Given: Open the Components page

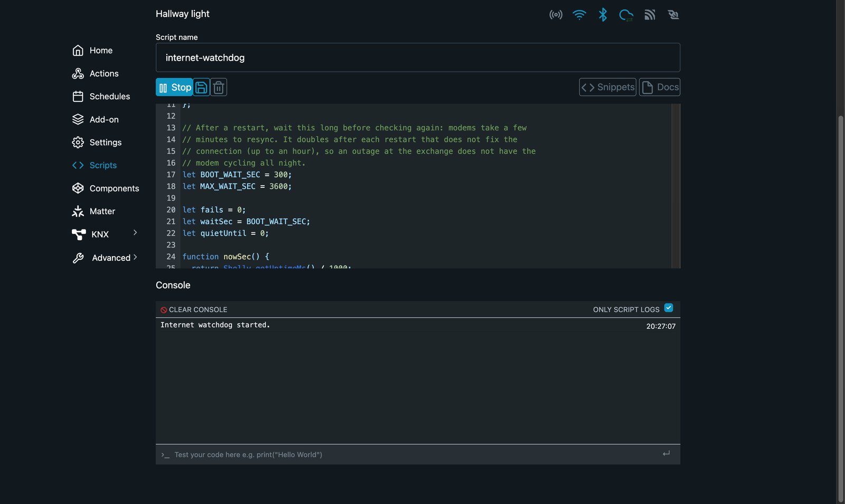Looking at the screenshot, I should click(115, 188).
